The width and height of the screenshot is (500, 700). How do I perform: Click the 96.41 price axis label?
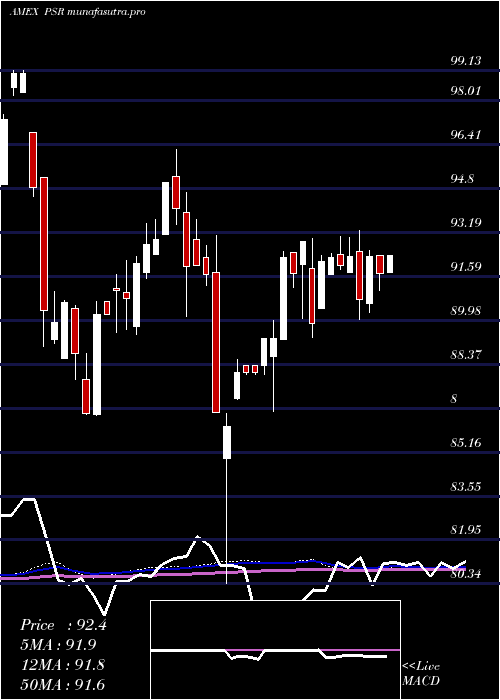[x=466, y=134]
